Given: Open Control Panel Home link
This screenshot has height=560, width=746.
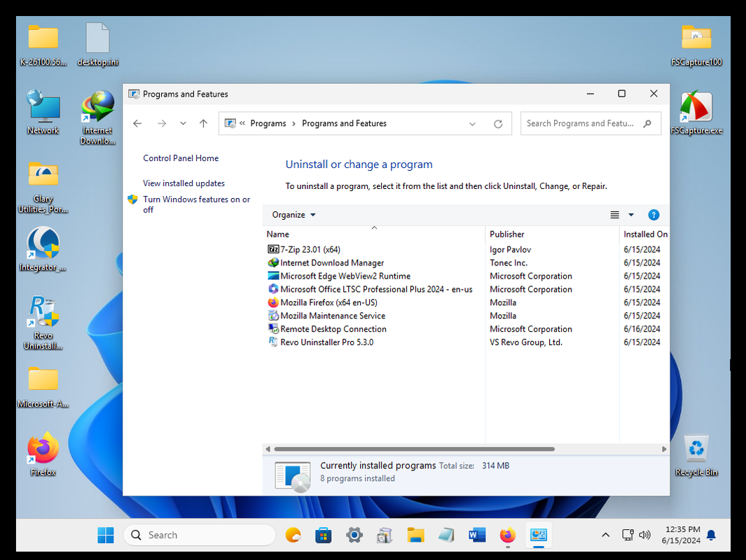Looking at the screenshot, I should [181, 158].
